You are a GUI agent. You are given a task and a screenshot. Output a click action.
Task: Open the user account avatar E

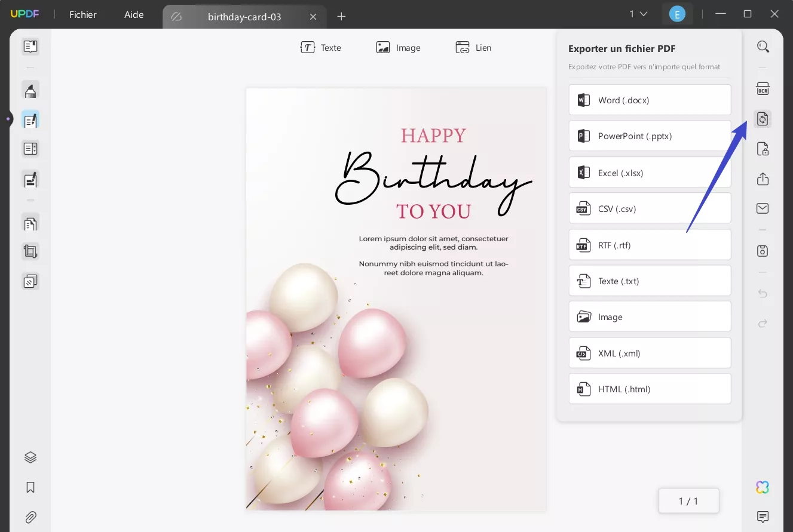click(677, 14)
